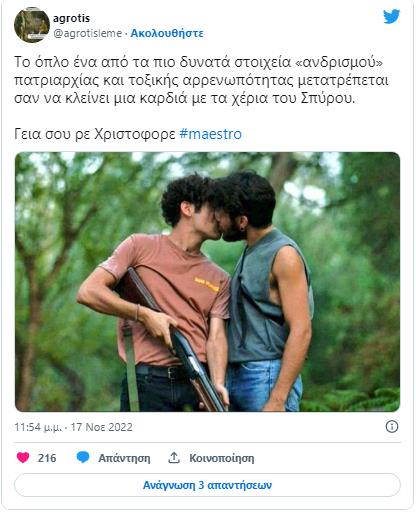Screen dimensions: 416x516
Task: Click the 17 Νοε 2022 date text
Action: [102, 427]
